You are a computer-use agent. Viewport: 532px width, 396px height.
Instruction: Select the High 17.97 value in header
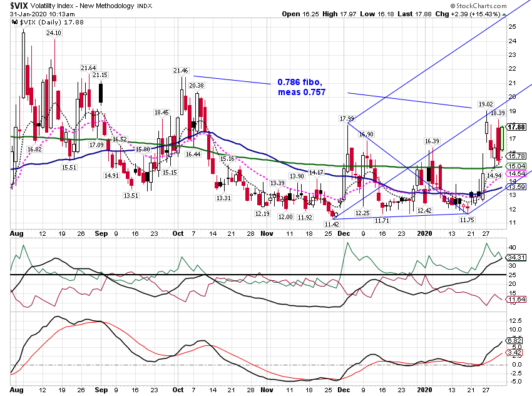point(339,14)
